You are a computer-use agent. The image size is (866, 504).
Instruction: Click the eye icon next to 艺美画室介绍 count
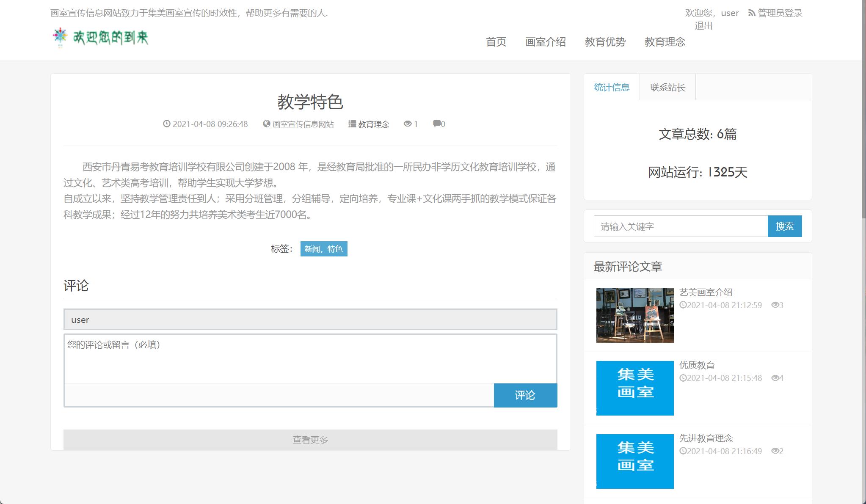(775, 305)
